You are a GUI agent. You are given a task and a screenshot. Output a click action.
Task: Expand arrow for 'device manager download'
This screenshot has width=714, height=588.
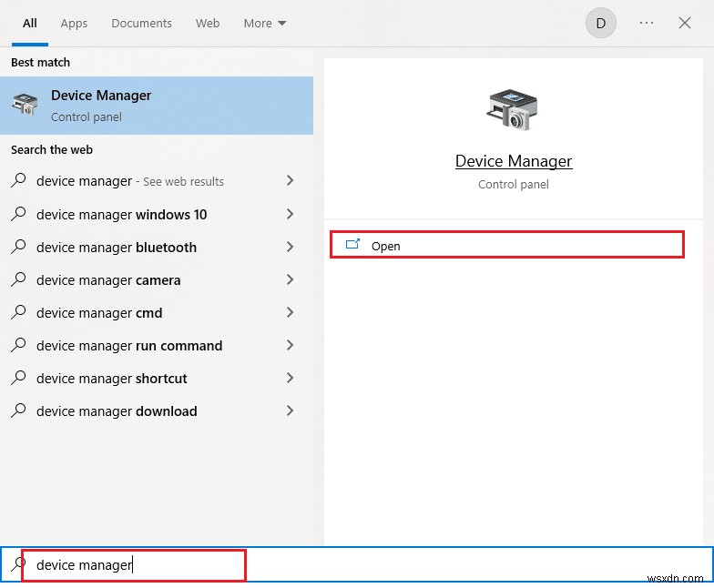pos(290,411)
